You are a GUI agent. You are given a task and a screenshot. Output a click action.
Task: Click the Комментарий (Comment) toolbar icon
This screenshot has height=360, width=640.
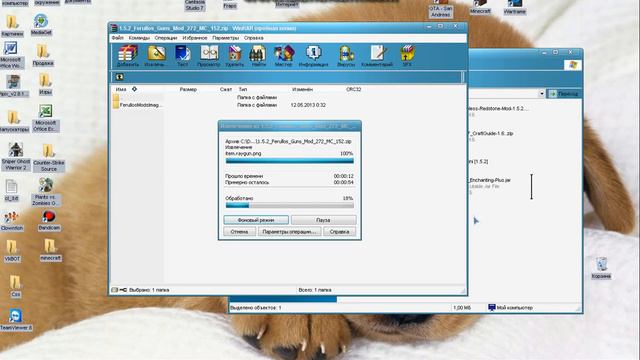click(377, 56)
